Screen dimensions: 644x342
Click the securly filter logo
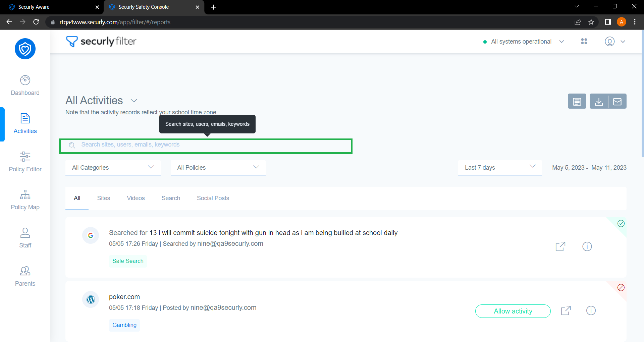pyautogui.click(x=101, y=41)
